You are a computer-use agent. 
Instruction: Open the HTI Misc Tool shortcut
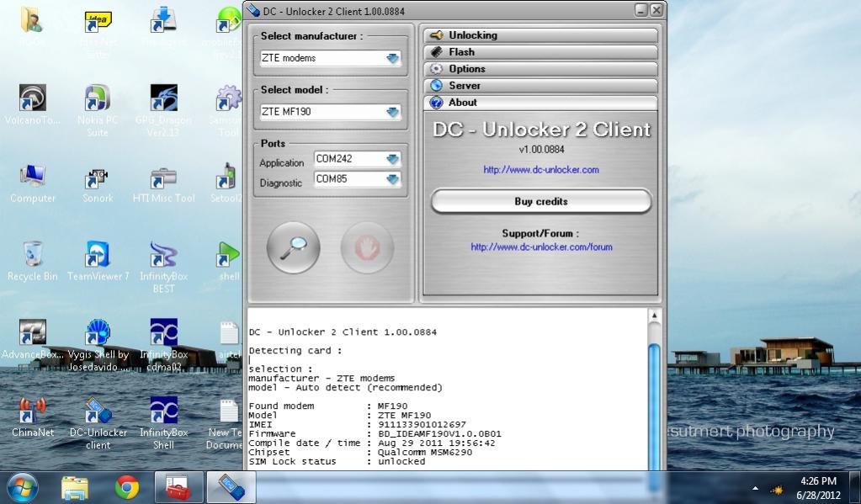click(163, 178)
